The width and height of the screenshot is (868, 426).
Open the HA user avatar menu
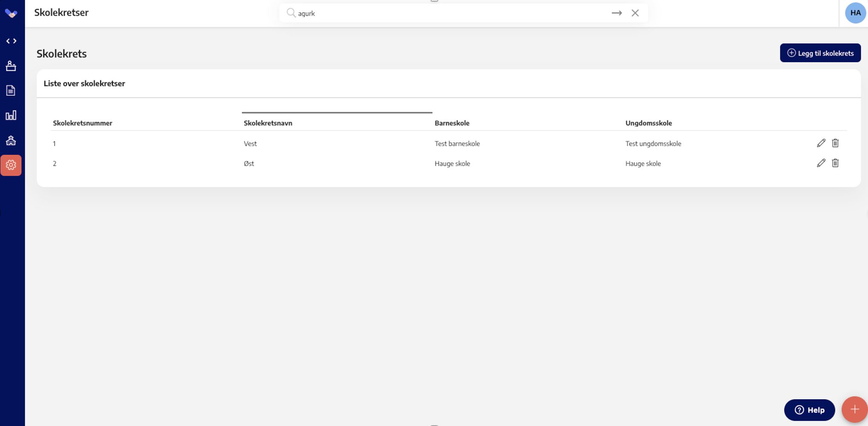click(x=855, y=13)
